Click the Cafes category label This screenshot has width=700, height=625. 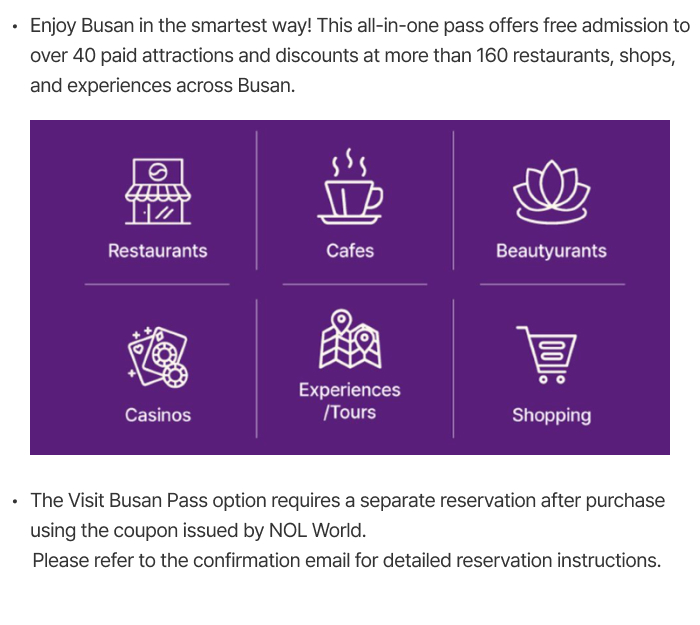350,251
